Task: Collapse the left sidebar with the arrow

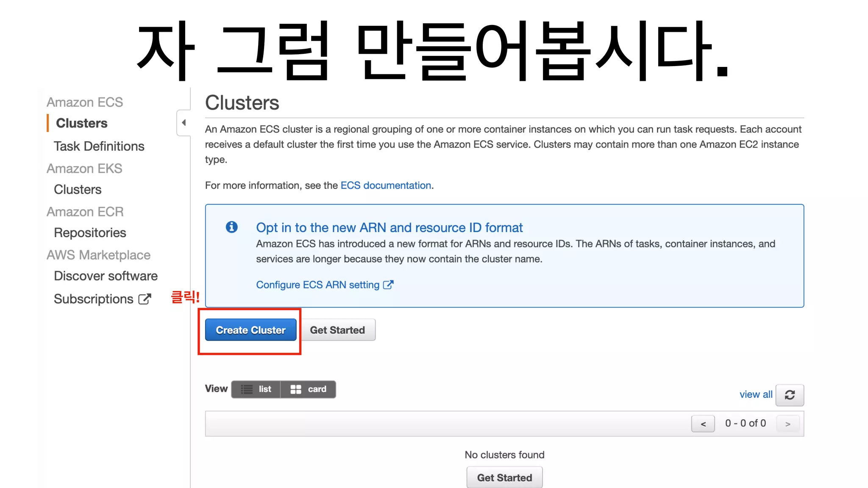Action: pyautogui.click(x=184, y=123)
